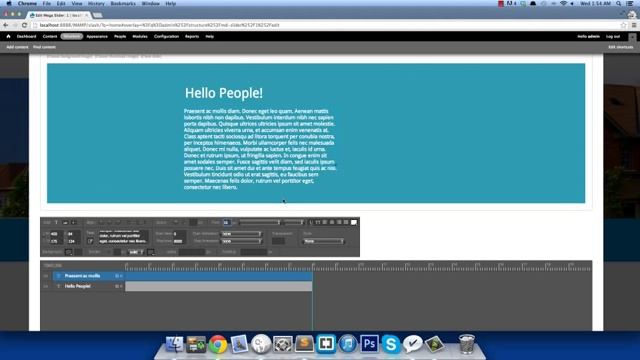Open the font weight dropdown next to font family
This screenshot has width=640, height=360.
point(294,222)
